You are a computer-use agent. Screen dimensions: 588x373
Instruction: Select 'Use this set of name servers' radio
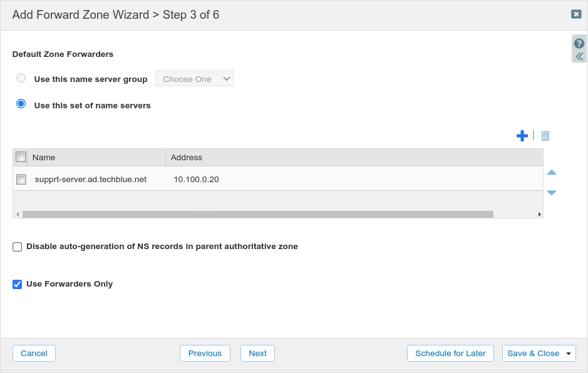21,105
